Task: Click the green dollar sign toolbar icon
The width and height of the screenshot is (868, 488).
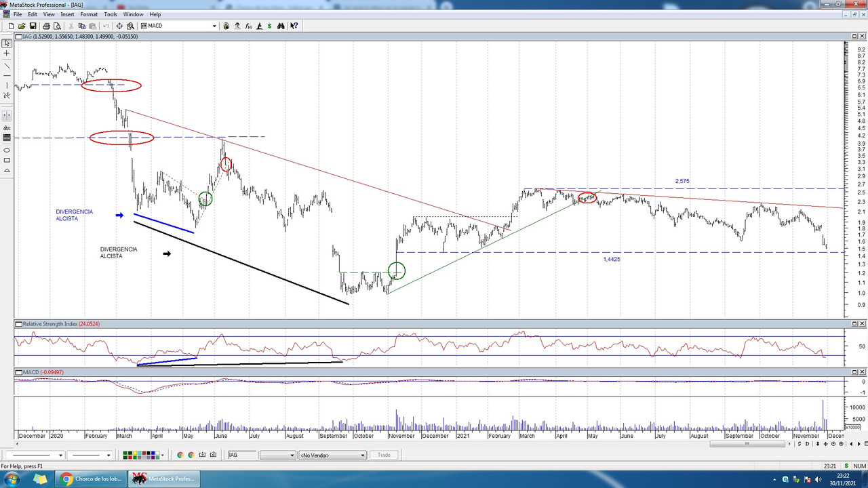Action: 269,26
